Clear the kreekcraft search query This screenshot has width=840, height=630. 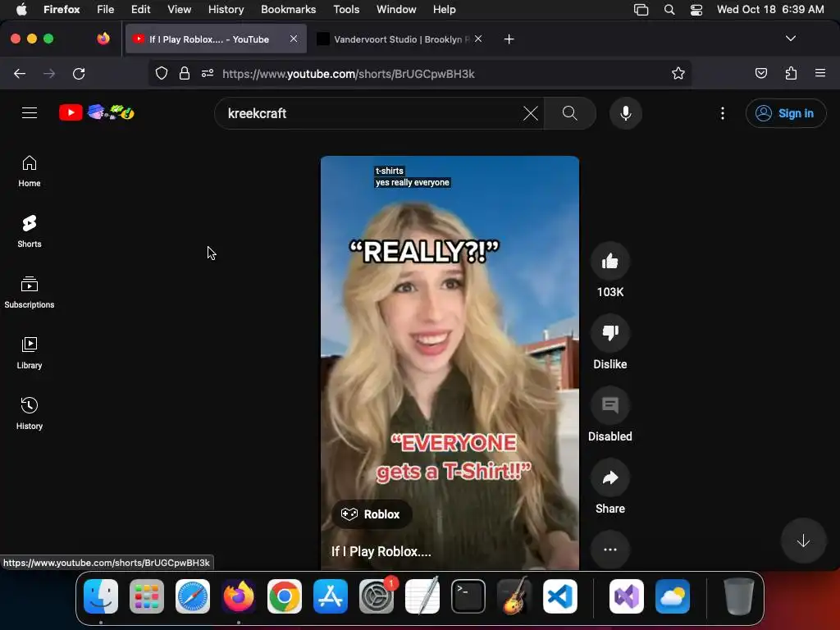[x=531, y=113]
